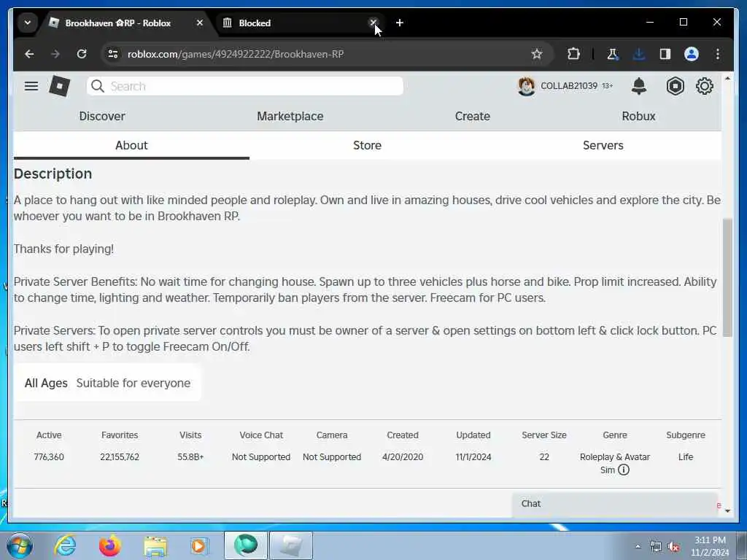Image resolution: width=747 pixels, height=560 pixels.
Task: Show browser downloads
Action: tap(639, 54)
